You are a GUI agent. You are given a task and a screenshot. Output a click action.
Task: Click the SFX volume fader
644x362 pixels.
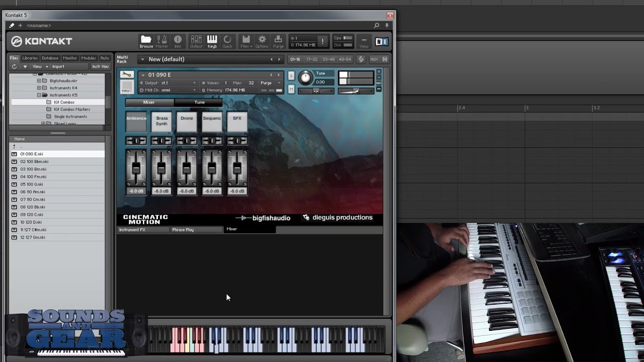[237, 167]
